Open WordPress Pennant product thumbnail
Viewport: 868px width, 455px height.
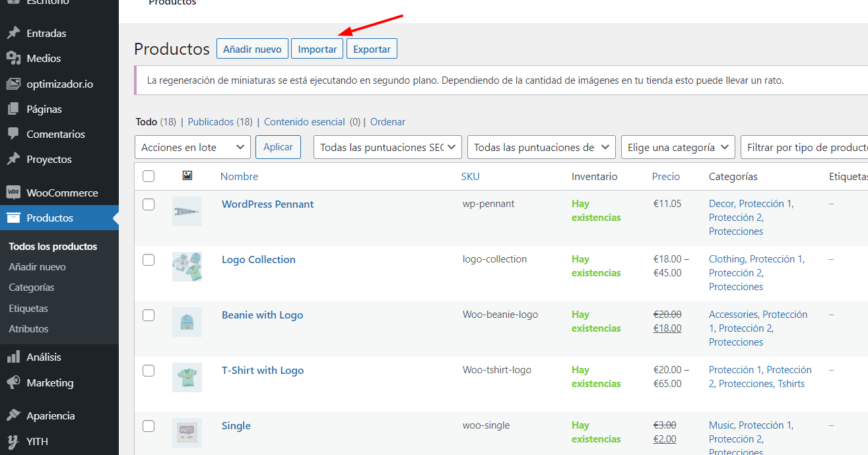click(x=187, y=211)
